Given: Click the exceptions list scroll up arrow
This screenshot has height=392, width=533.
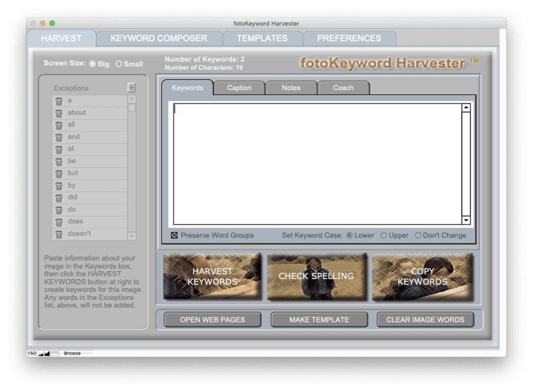Looking at the screenshot, I should [x=132, y=99].
